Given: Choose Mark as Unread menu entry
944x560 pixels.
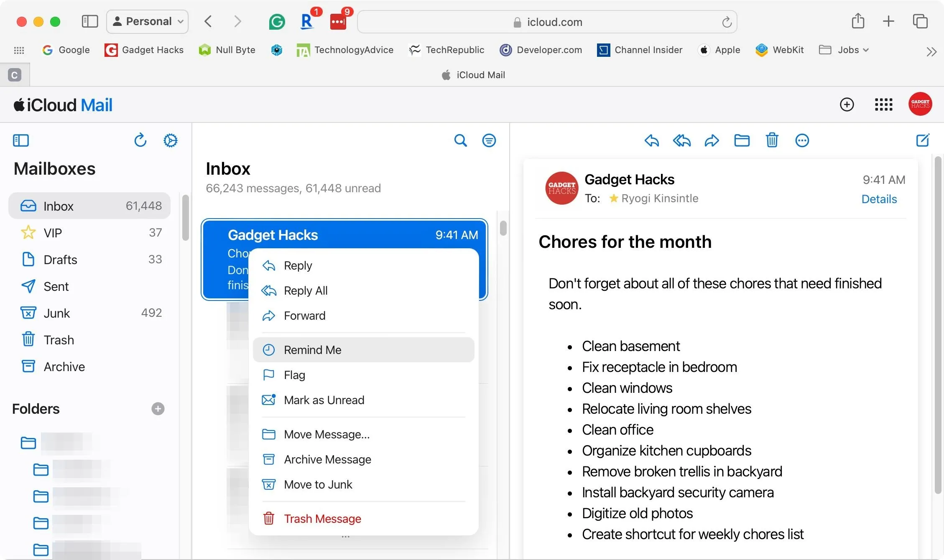Looking at the screenshot, I should pos(363,400).
